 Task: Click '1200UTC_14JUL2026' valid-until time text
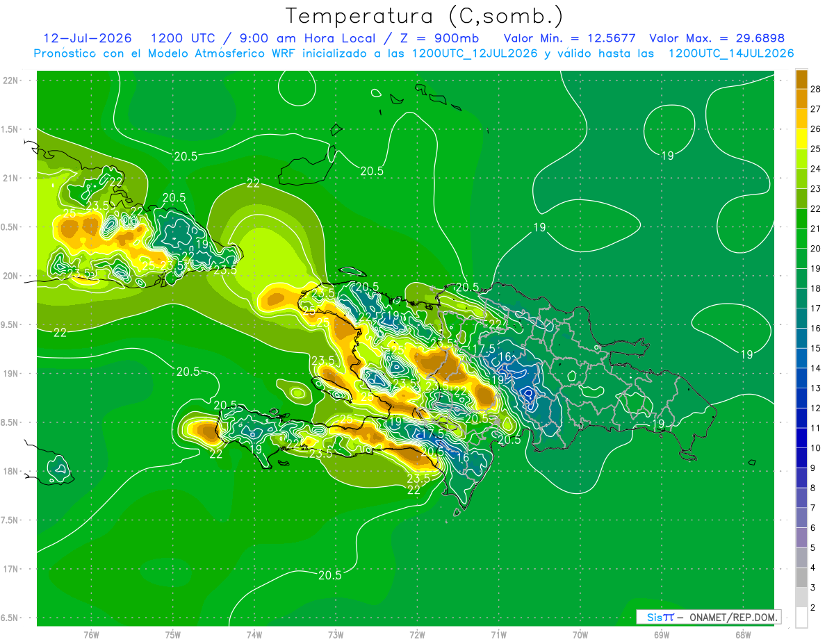(x=731, y=53)
